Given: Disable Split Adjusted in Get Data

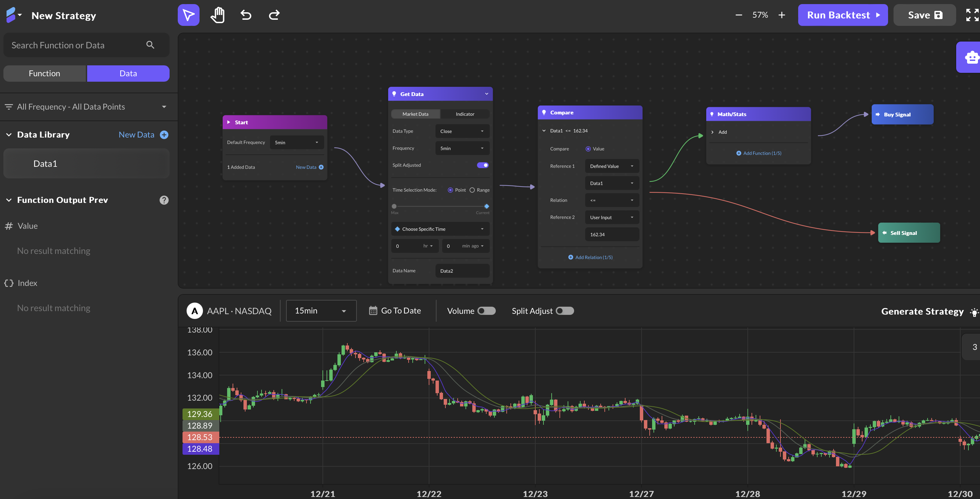Looking at the screenshot, I should pos(483,165).
